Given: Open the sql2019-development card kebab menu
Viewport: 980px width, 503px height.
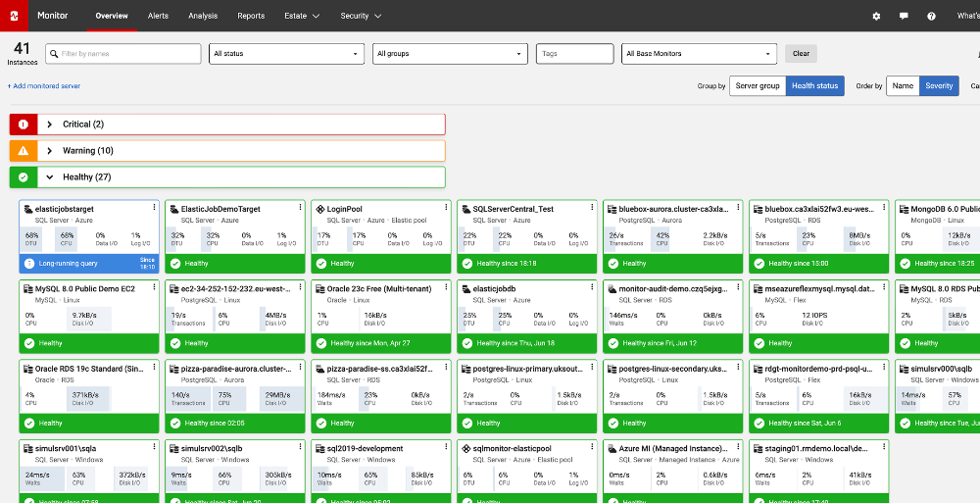Looking at the screenshot, I should (x=446, y=447).
